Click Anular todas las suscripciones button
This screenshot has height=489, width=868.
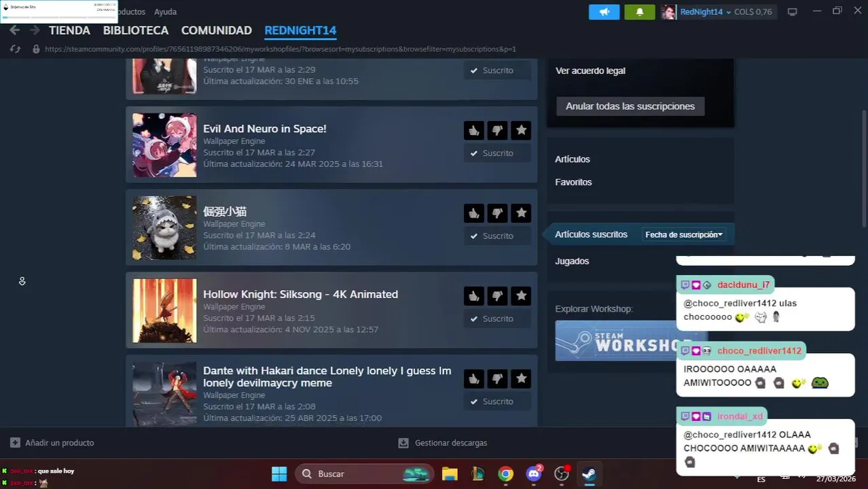[x=630, y=106]
